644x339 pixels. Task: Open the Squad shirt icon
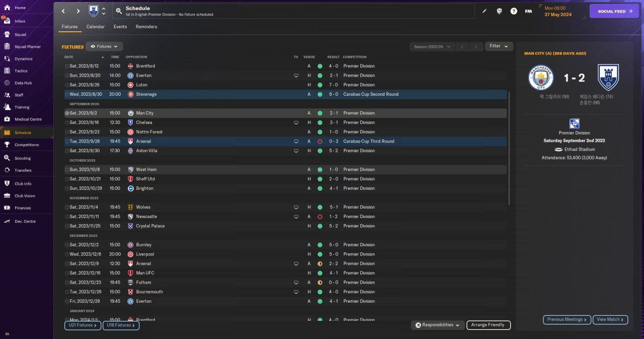(7, 35)
